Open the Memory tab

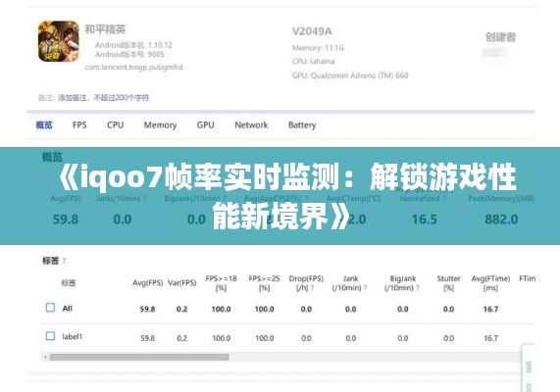point(160,125)
